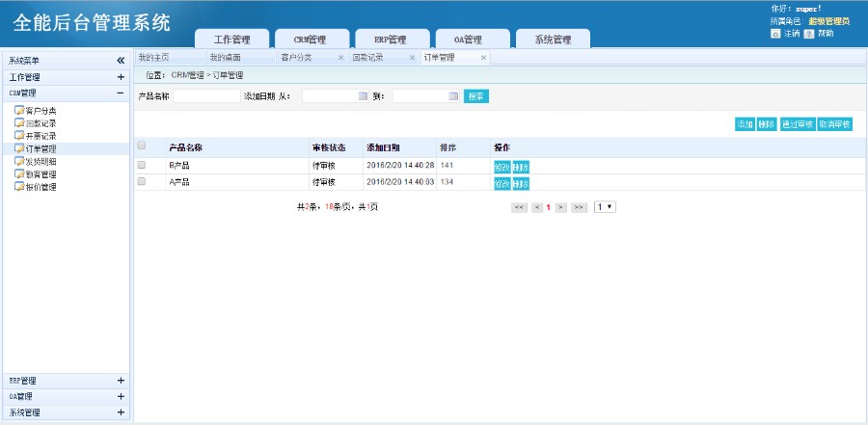Click the 通过审核 button
868x425 pixels.
[x=798, y=124]
